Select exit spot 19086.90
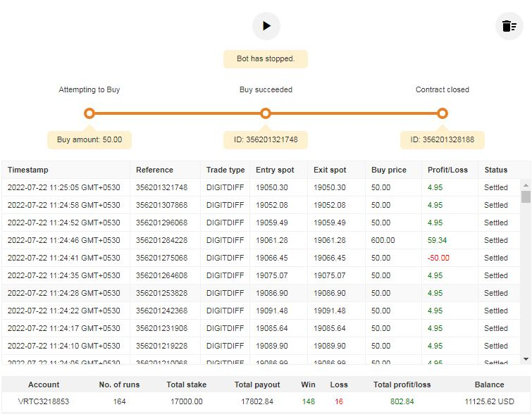The height and width of the screenshot is (419, 532). [330, 293]
